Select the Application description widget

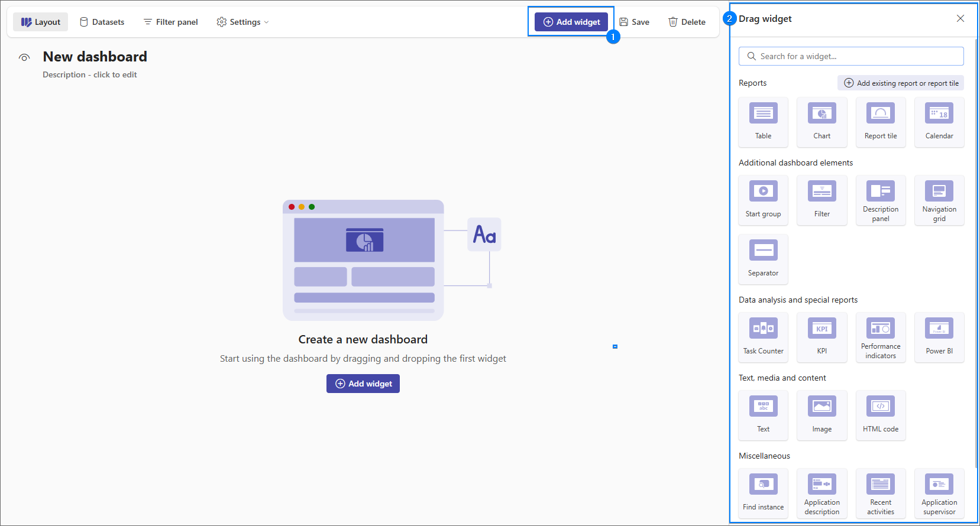(821, 493)
